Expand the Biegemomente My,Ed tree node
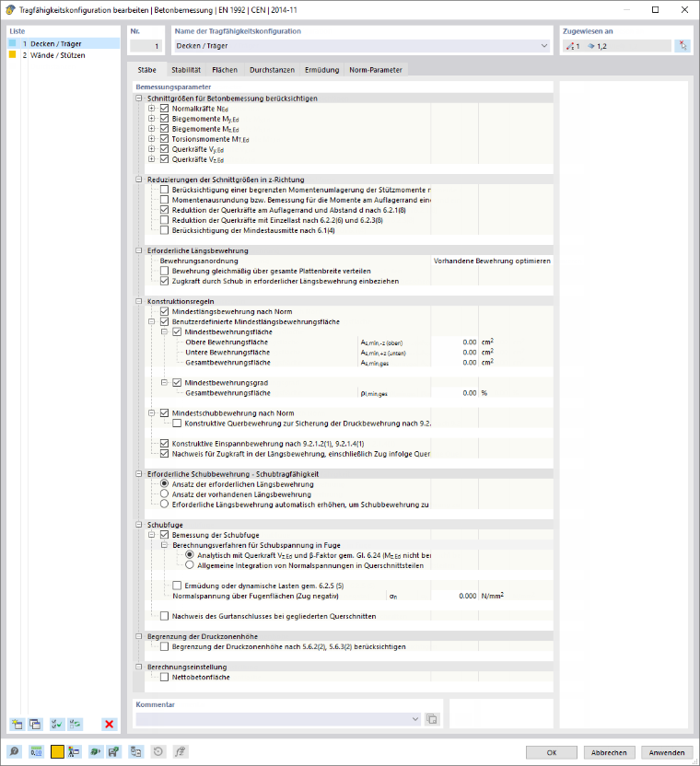 coord(152,119)
